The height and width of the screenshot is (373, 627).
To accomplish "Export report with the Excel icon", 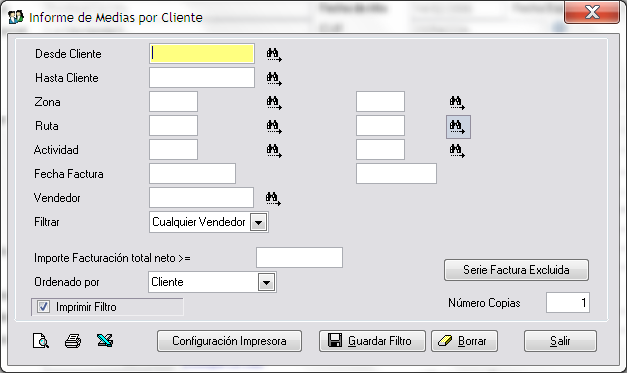I will [x=105, y=341].
